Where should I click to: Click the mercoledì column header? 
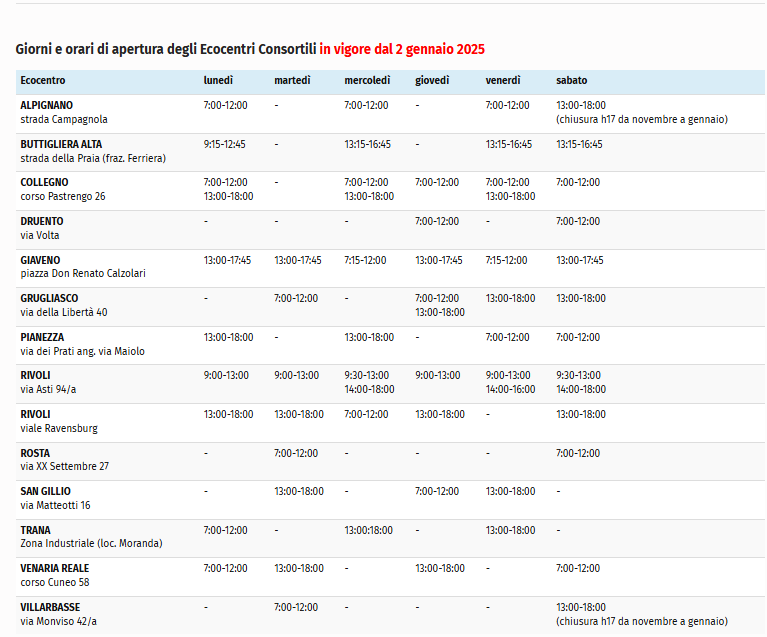367,80
